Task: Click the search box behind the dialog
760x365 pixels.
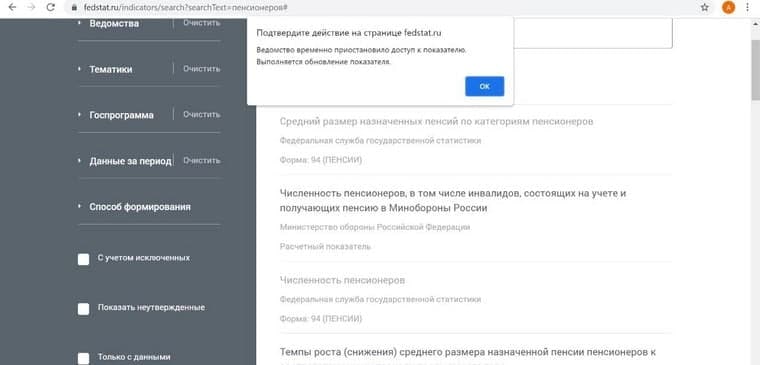Action: pyautogui.click(x=592, y=33)
